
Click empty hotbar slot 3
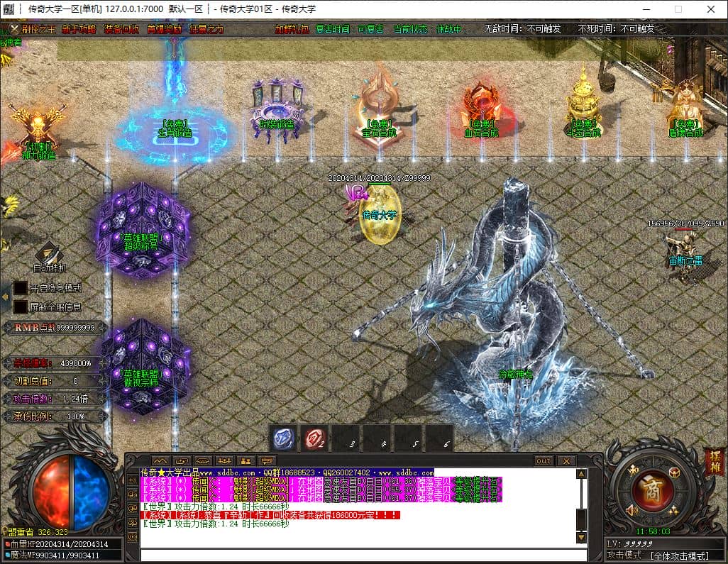(346, 438)
